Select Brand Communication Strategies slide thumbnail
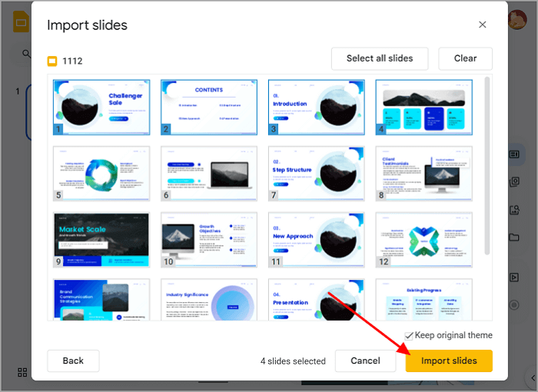Screen dimensions: 538x392 tap(101, 300)
